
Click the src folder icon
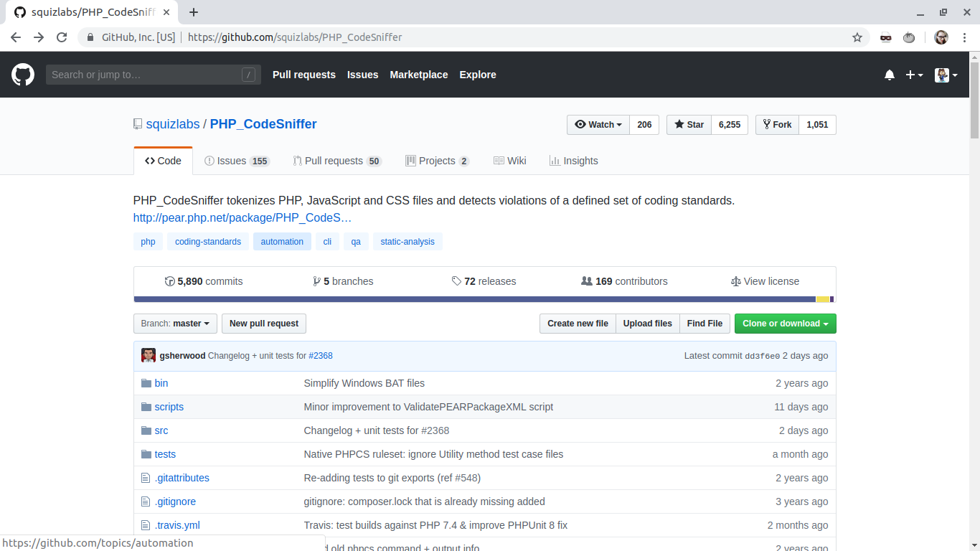pyautogui.click(x=146, y=430)
